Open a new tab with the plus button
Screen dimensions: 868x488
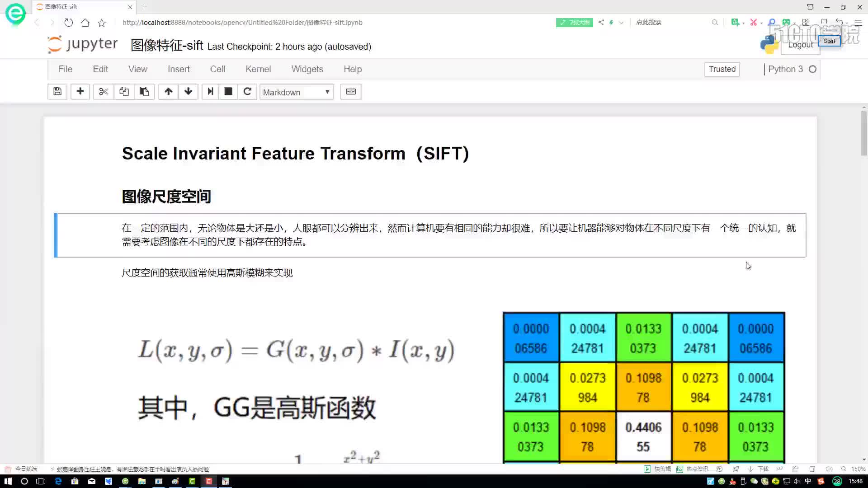[x=144, y=7]
